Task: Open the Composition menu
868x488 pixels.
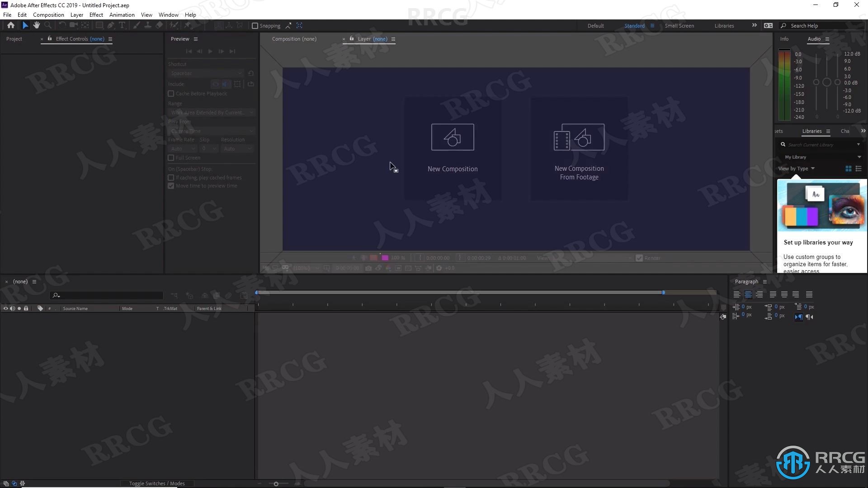Action: tap(48, 15)
